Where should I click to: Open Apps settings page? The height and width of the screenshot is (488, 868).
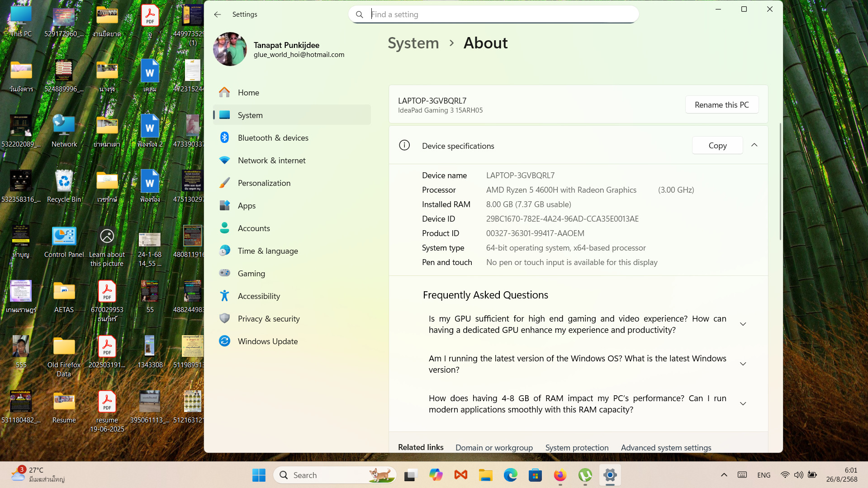292,206
